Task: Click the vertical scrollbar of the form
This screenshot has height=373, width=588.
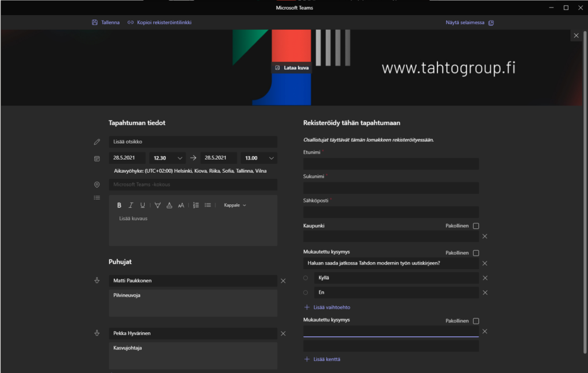Action: [x=585, y=191]
